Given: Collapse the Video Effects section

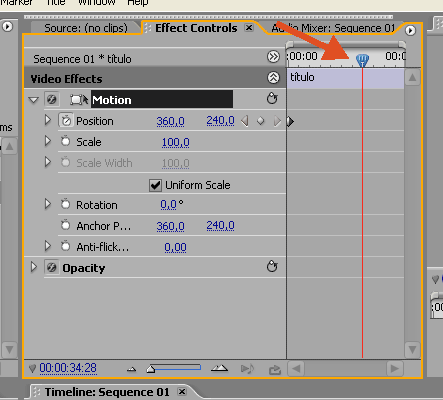Looking at the screenshot, I should (273, 78).
